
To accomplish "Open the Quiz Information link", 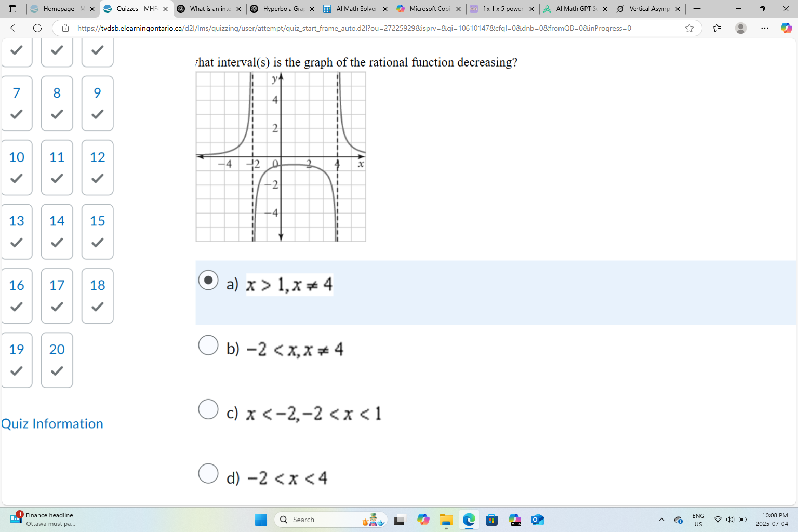I will click(52, 424).
